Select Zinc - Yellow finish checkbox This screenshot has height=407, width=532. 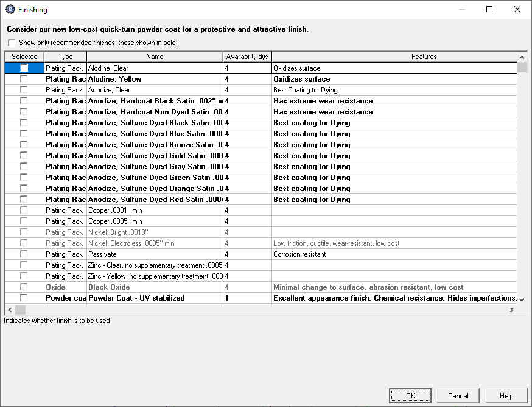(x=24, y=276)
